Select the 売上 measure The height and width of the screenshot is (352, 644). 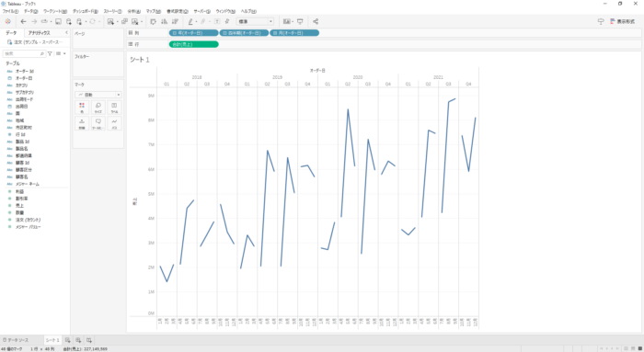point(19,206)
